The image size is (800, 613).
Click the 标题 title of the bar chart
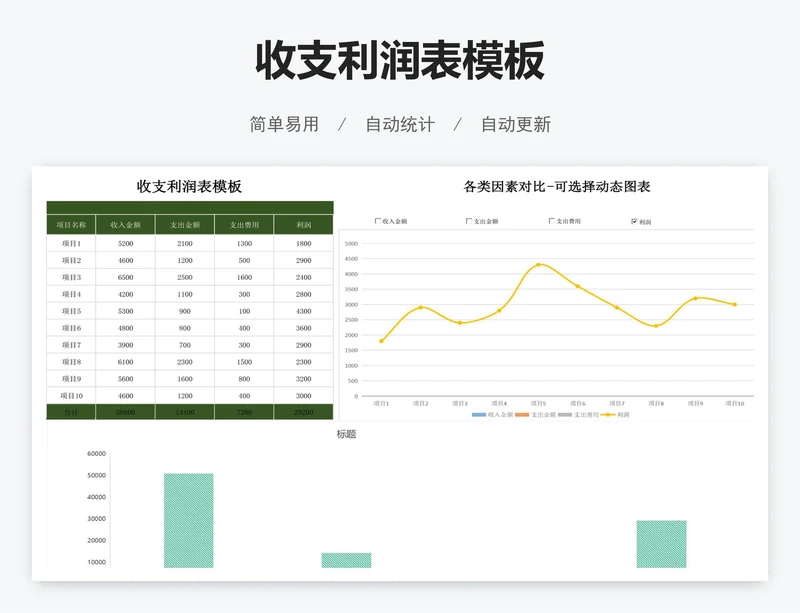point(346,434)
